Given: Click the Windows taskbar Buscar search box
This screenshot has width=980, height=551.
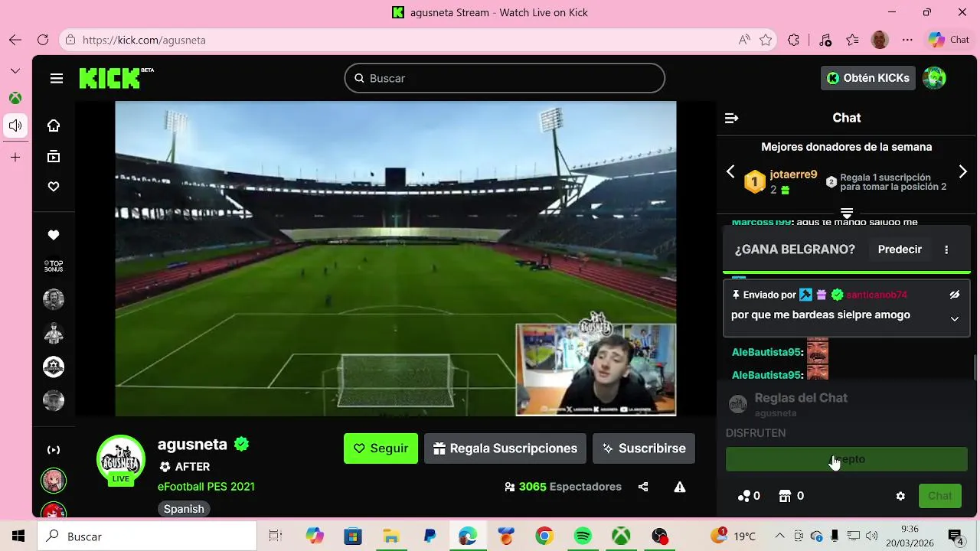Looking at the screenshot, I should 147,536.
